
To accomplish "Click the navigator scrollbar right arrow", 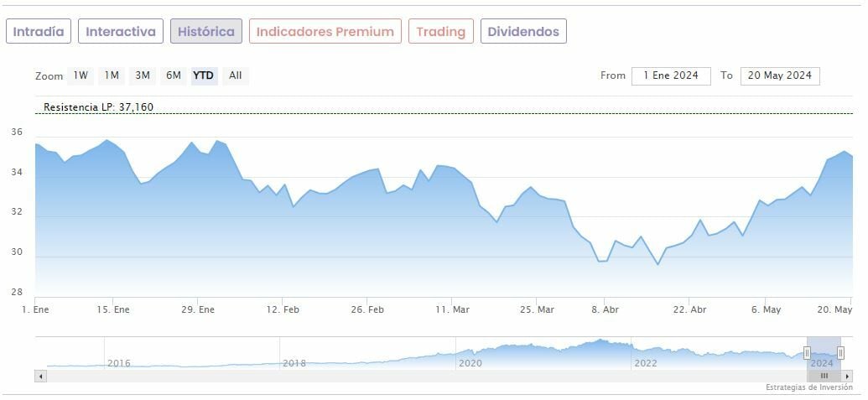I will click(x=847, y=377).
